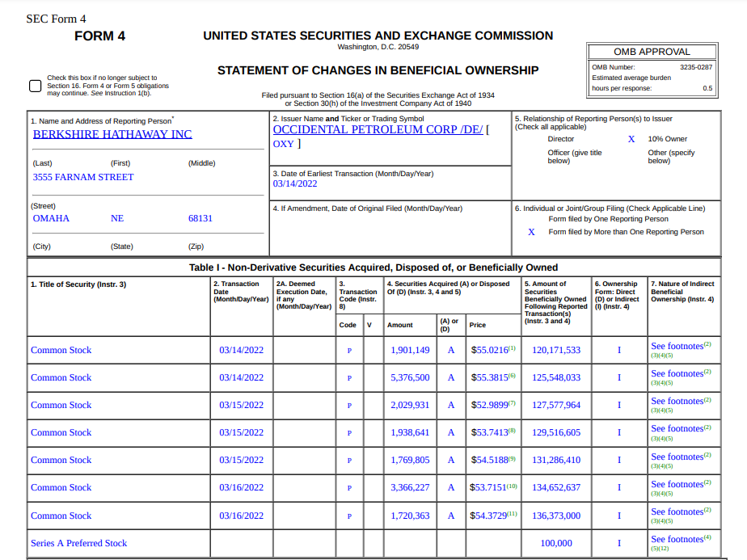The height and width of the screenshot is (560, 747).
Task: Click the owned amount 136,373,000
Action: (x=556, y=516)
